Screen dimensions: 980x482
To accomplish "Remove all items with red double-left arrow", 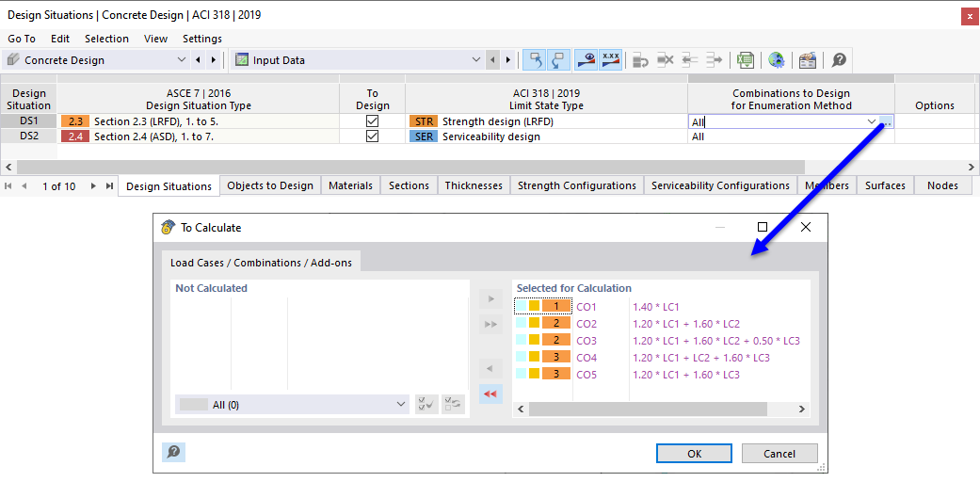I will click(490, 394).
